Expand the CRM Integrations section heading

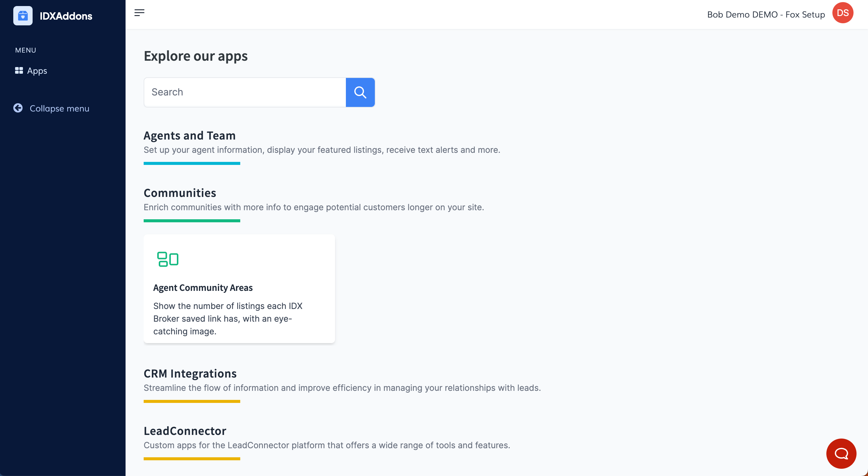(190, 374)
